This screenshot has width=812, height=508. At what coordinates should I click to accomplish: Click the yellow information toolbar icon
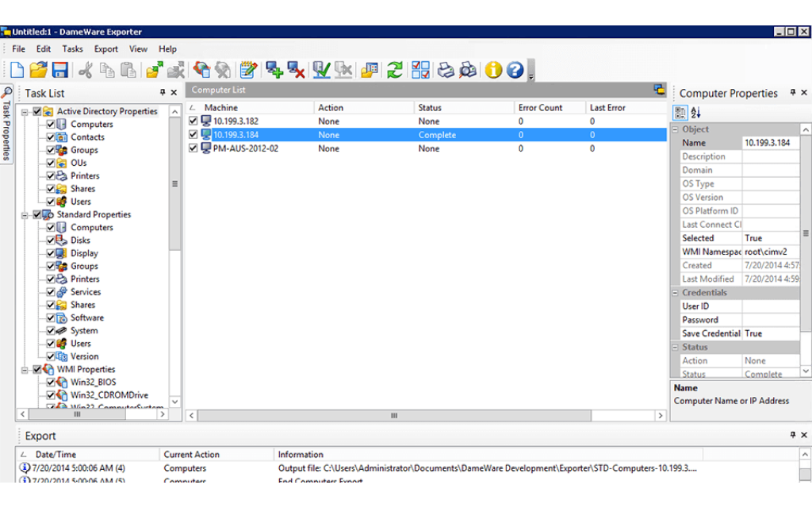click(493, 71)
